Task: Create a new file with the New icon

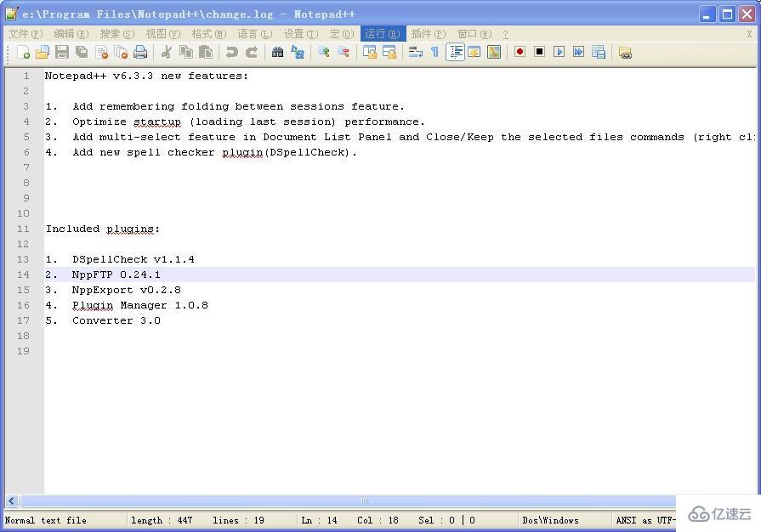Action: point(23,53)
